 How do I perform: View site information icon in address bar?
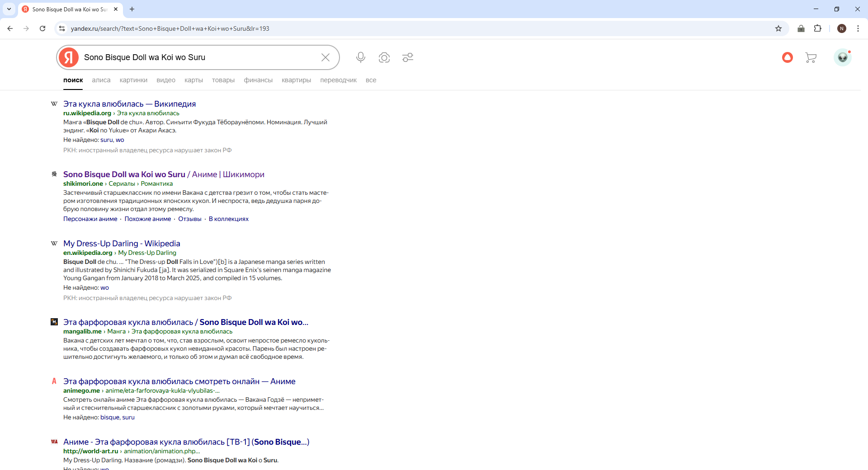[x=62, y=28]
